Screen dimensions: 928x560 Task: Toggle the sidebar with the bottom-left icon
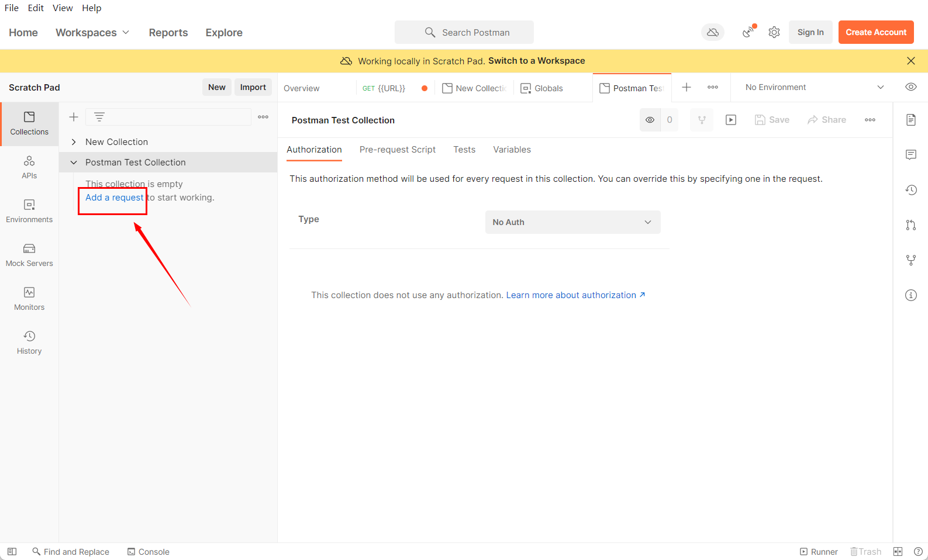[x=12, y=551]
